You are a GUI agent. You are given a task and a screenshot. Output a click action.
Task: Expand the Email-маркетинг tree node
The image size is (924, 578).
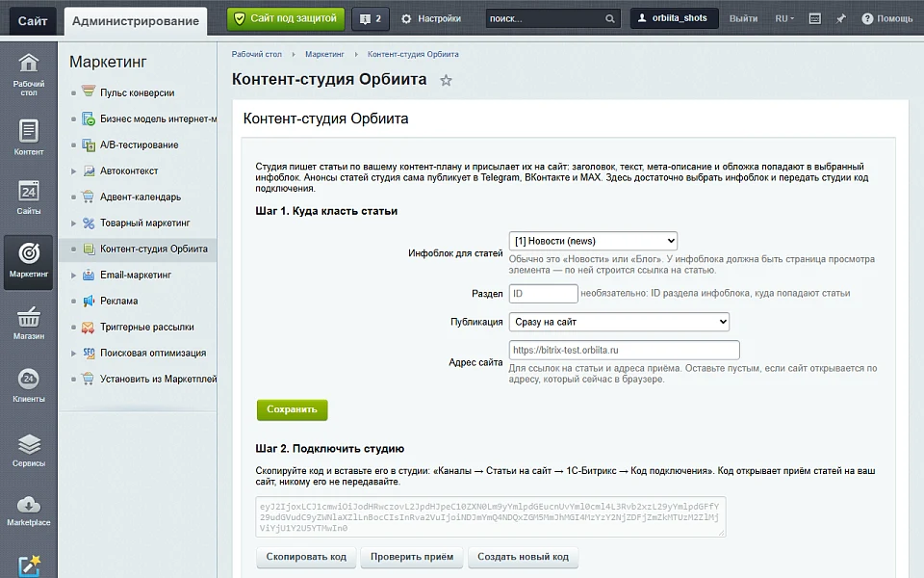74,275
